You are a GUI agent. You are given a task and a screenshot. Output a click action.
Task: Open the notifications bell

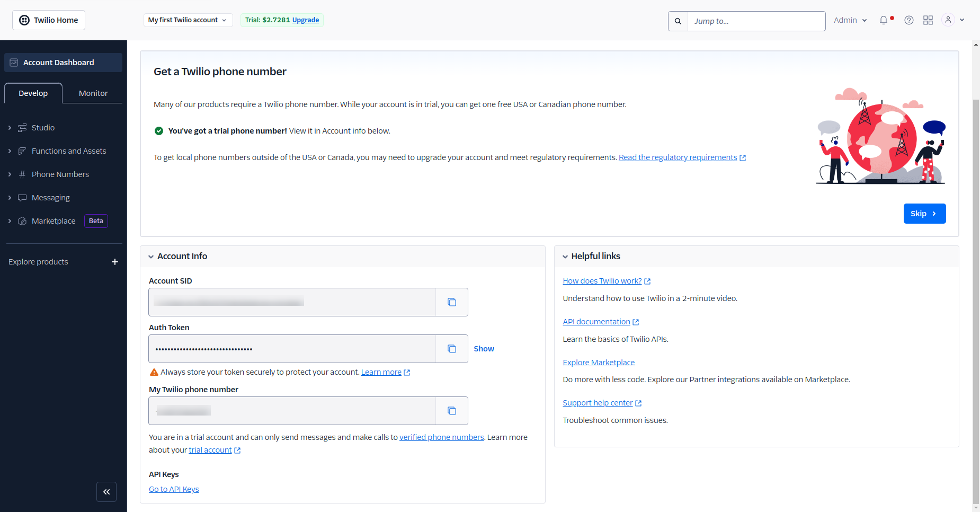coord(884,20)
